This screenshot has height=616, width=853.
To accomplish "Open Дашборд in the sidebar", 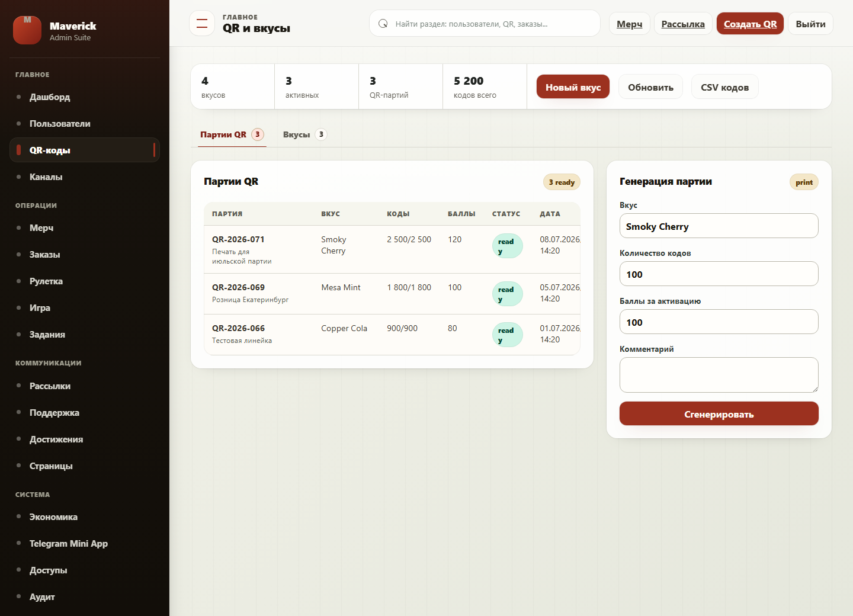I will 85,97.
